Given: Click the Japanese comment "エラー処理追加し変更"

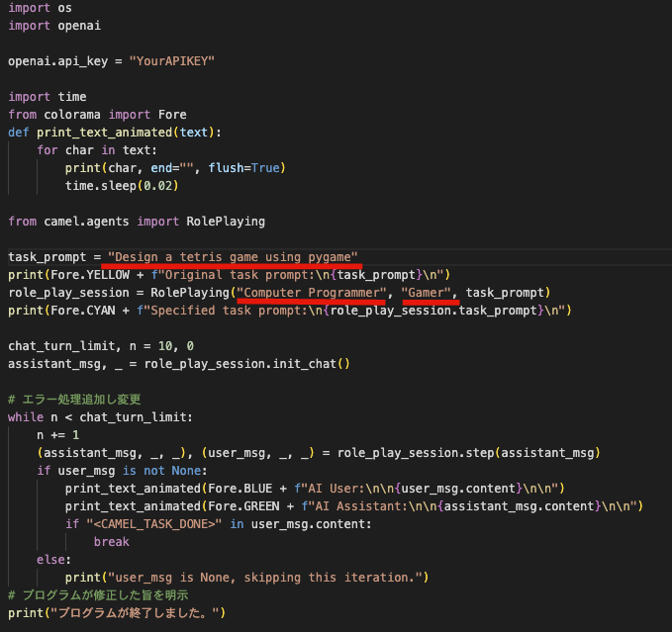Looking at the screenshot, I should coord(74,399).
